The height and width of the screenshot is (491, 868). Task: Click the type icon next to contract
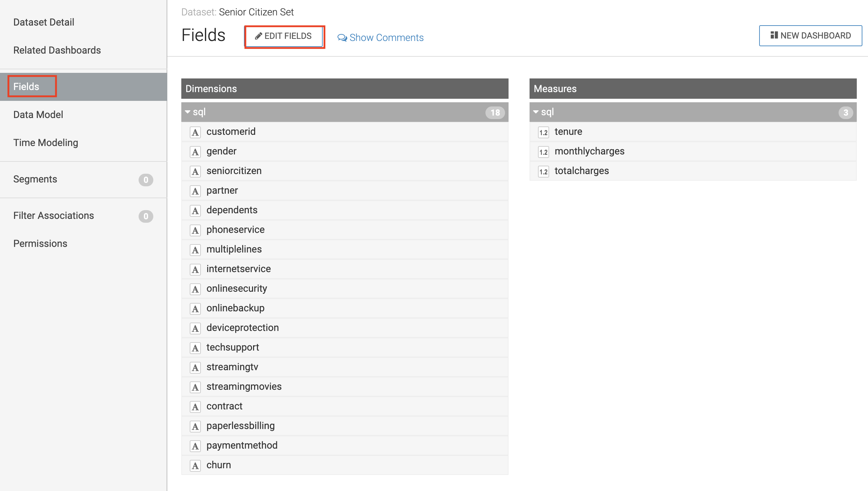(195, 407)
